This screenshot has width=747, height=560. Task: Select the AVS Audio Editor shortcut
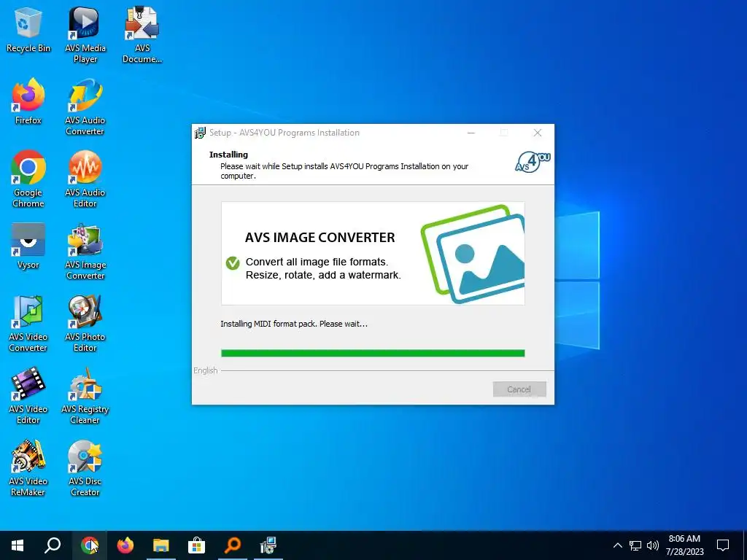coord(85,179)
